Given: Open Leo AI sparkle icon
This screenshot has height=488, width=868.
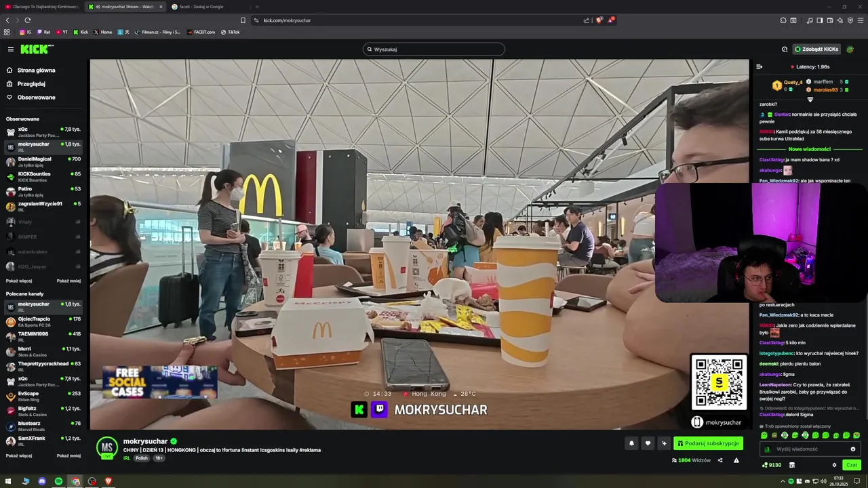Looking at the screenshot, I should click(x=840, y=20).
